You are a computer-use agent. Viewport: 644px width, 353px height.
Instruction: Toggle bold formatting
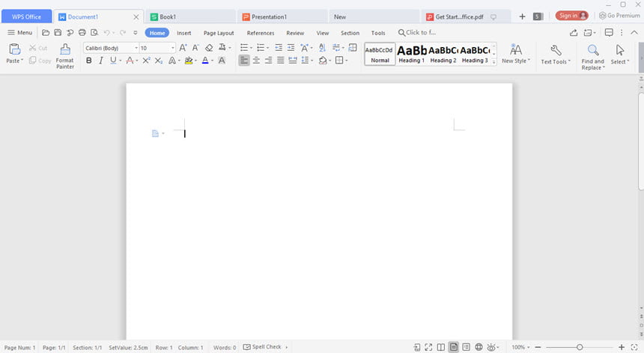pos(88,61)
